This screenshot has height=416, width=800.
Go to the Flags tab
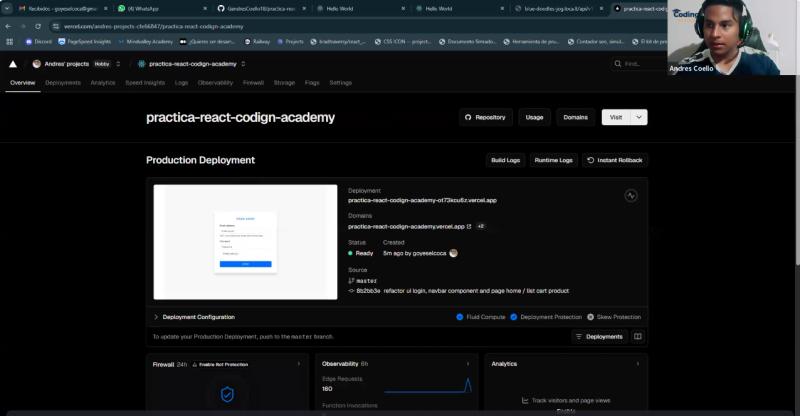coord(312,83)
